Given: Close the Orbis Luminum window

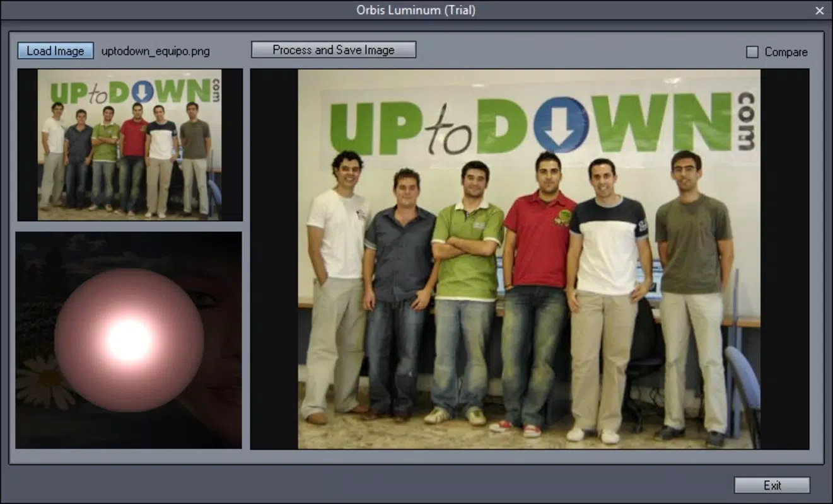Looking at the screenshot, I should [819, 10].
